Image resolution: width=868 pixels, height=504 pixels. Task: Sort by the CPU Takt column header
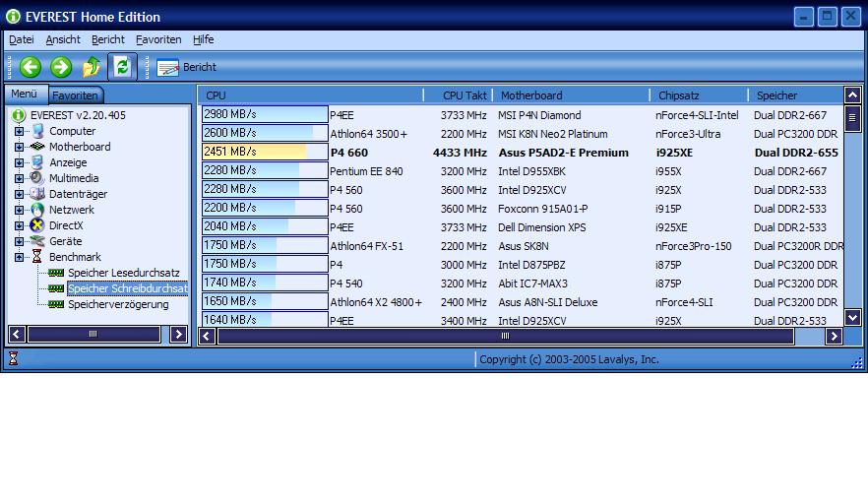point(459,95)
